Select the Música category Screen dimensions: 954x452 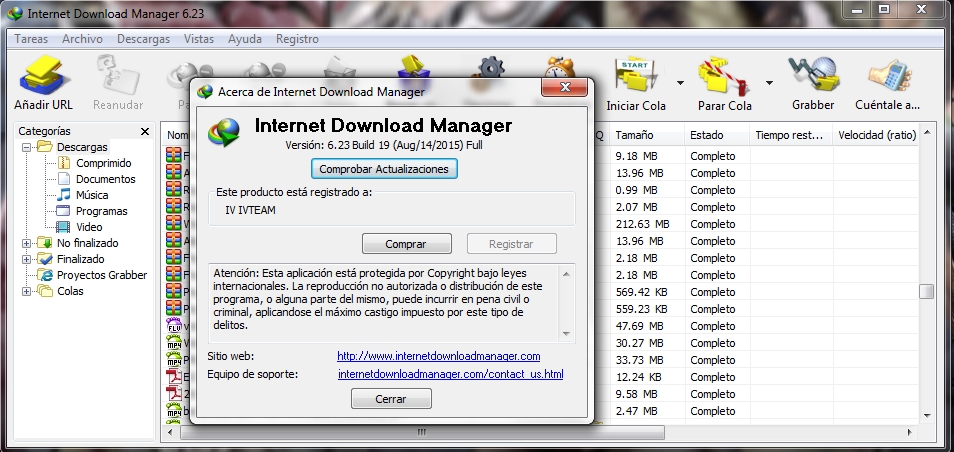coord(92,195)
